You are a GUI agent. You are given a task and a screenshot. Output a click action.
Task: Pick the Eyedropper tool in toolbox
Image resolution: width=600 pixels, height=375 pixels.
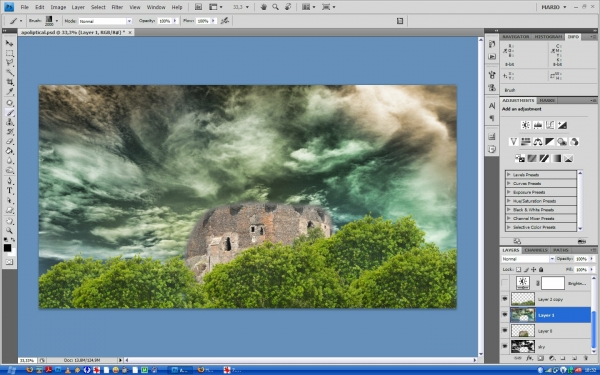10,91
